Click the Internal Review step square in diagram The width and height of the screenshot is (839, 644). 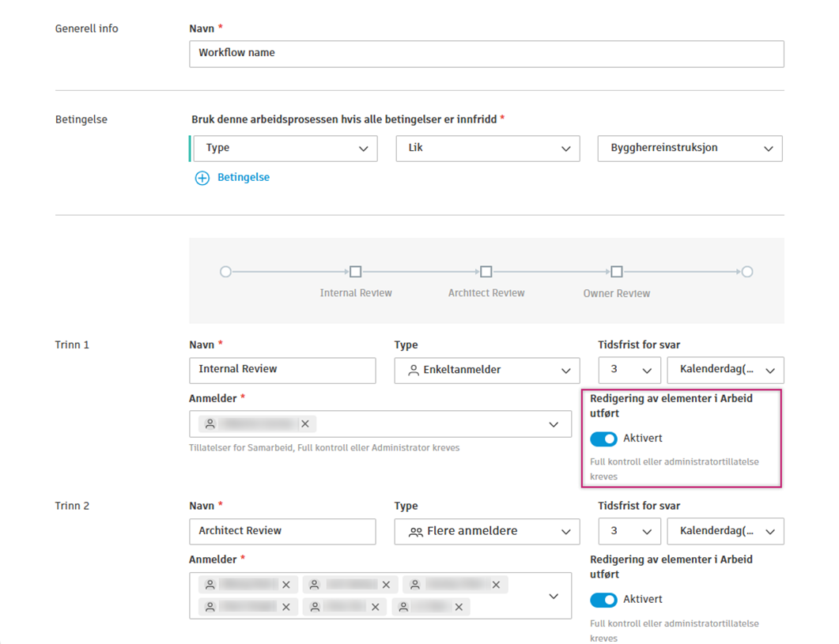[356, 272]
